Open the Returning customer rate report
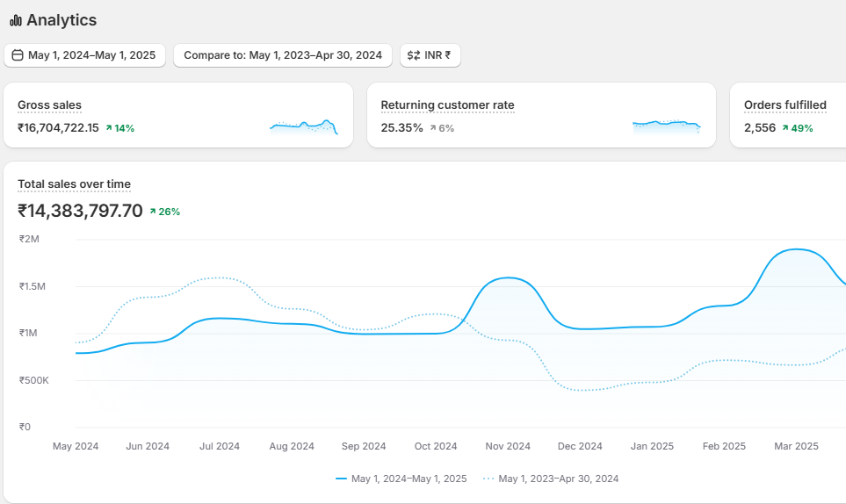 (447, 105)
